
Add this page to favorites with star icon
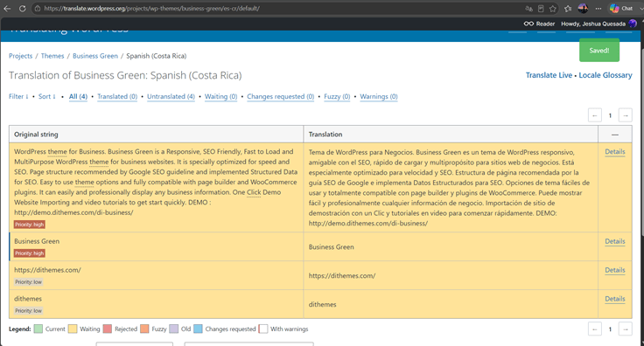(x=553, y=8)
